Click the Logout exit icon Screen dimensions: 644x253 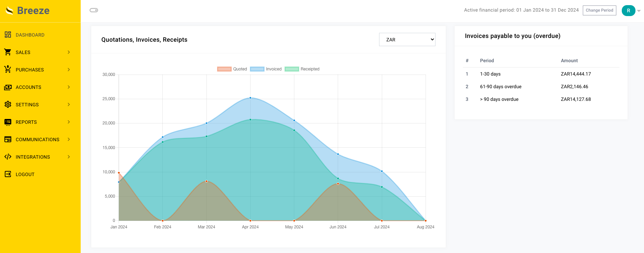[x=8, y=174]
